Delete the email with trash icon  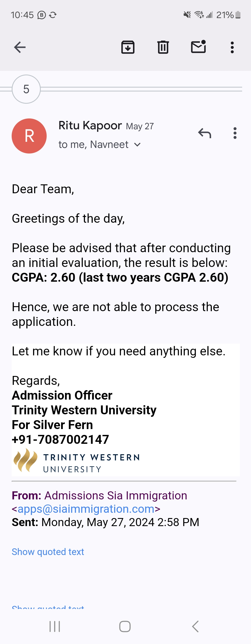[163, 47]
